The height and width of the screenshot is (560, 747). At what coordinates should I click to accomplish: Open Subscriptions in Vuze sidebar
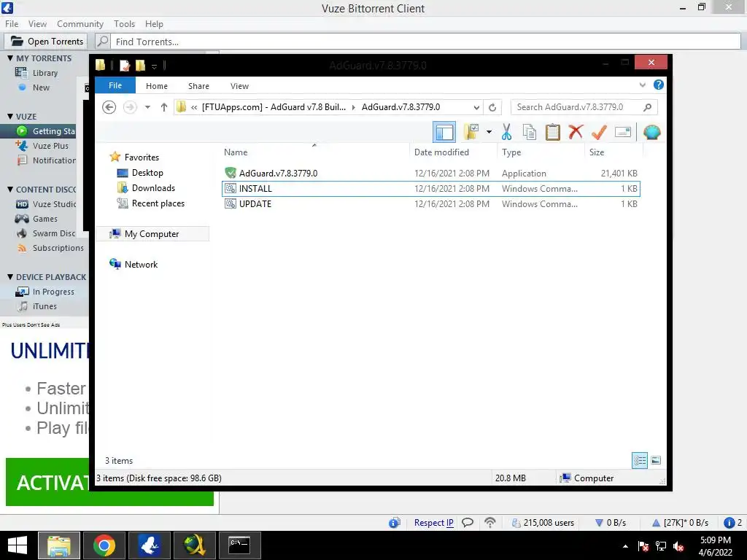(58, 248)
